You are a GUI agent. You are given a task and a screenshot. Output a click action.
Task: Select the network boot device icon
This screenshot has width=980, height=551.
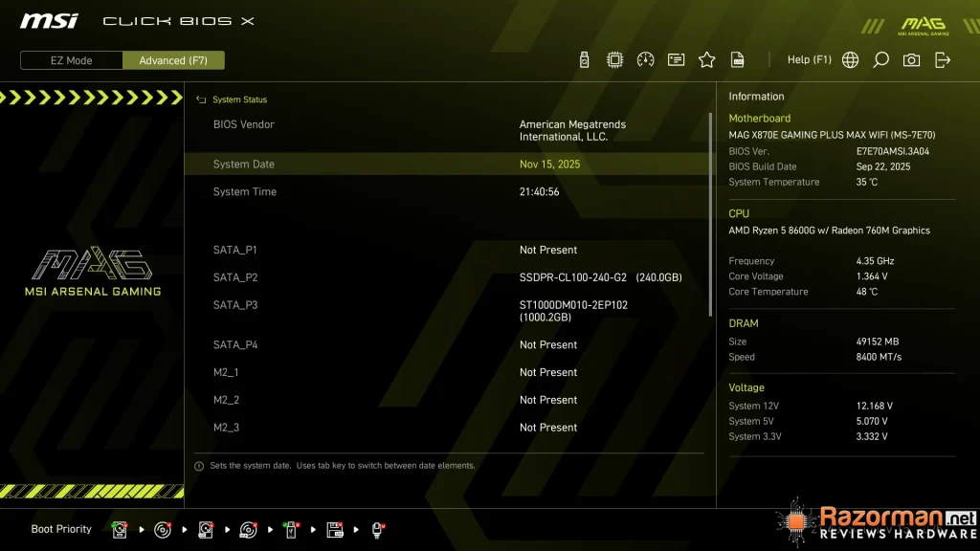pos(377,530)
